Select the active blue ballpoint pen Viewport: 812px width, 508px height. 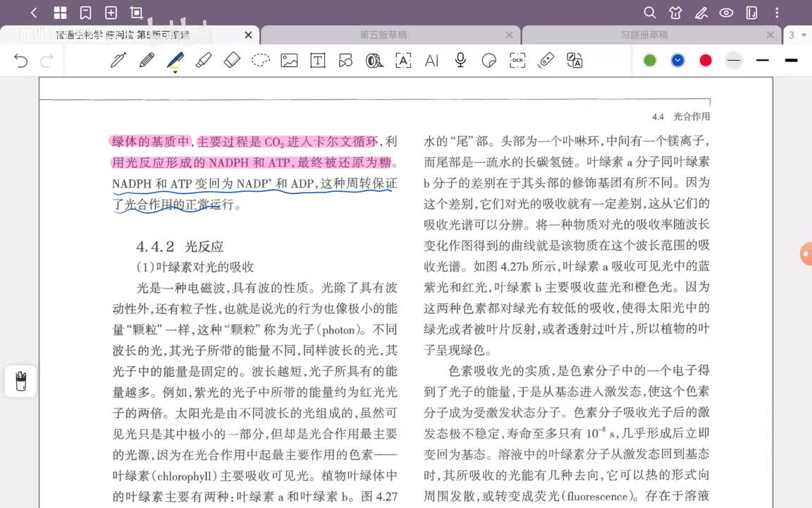tap(175, 60)
